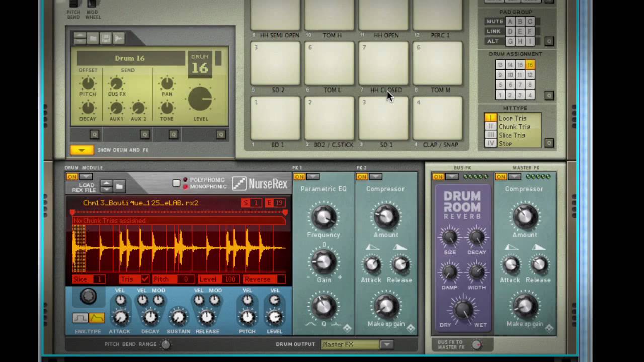Click the save patch disk icon
The image size is (644, 362).
coord(105,38)
